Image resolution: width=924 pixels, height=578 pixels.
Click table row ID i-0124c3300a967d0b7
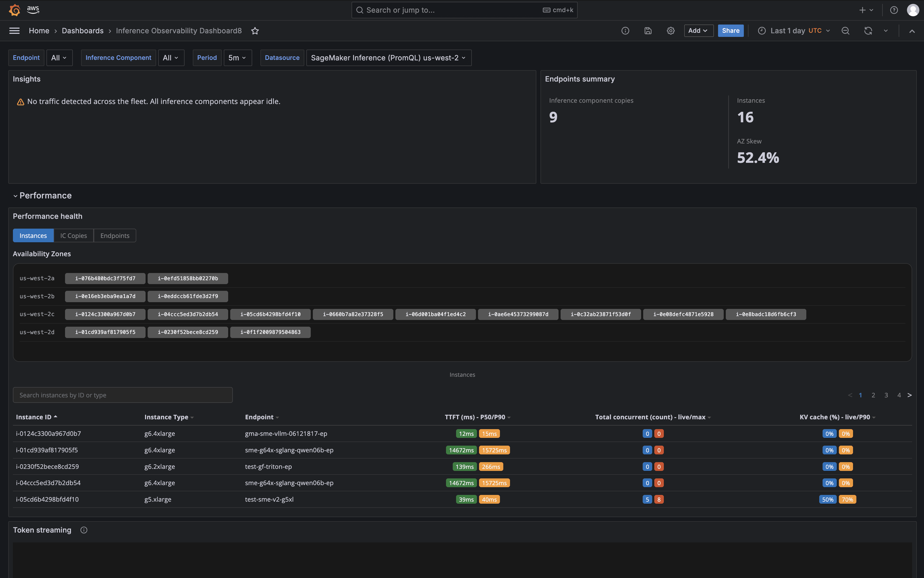pyautogui.click(x=48, y=434)
